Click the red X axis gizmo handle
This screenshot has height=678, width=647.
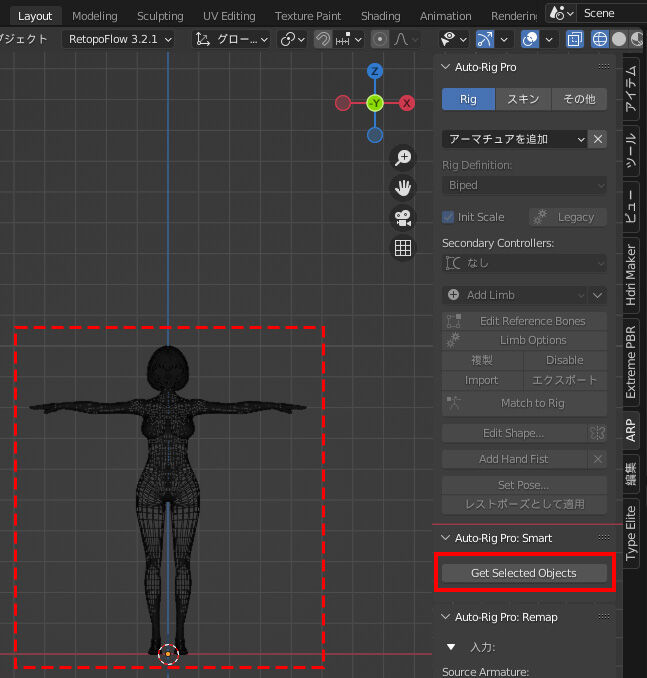(407, 103)
